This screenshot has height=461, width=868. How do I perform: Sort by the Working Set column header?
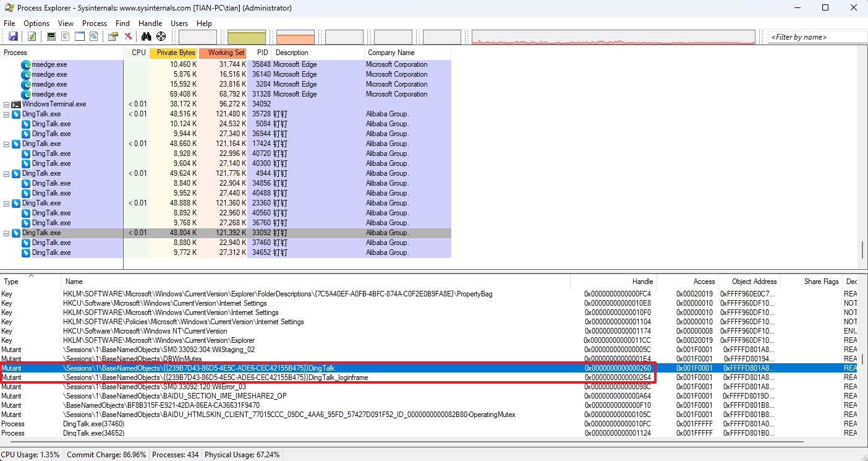tap(223, 53)
